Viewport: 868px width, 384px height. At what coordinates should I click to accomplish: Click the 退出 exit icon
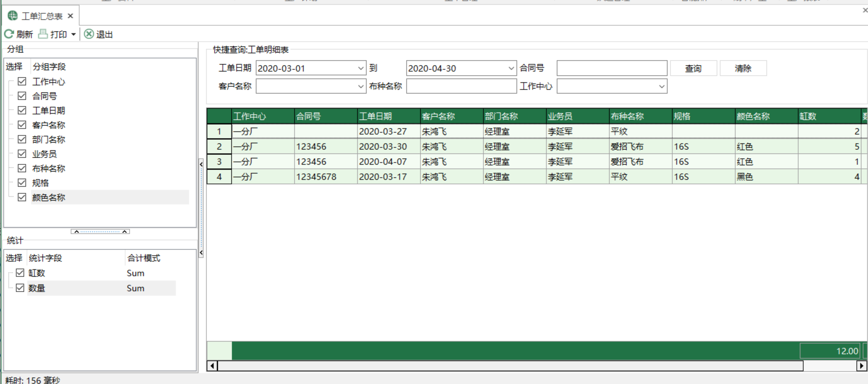[89, 34]
